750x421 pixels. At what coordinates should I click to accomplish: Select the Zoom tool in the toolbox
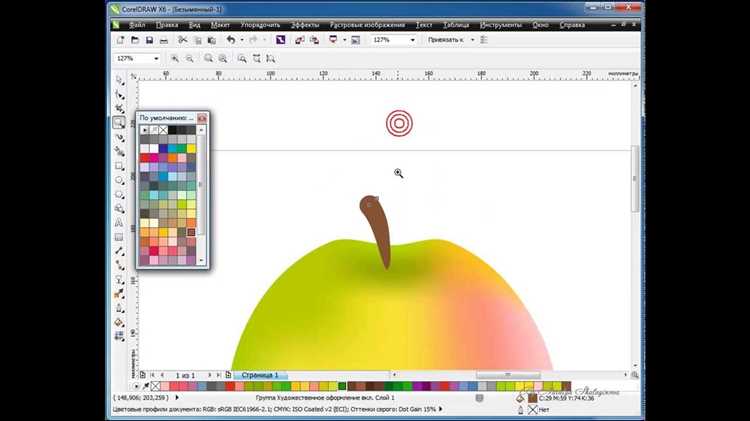point(119,123)
